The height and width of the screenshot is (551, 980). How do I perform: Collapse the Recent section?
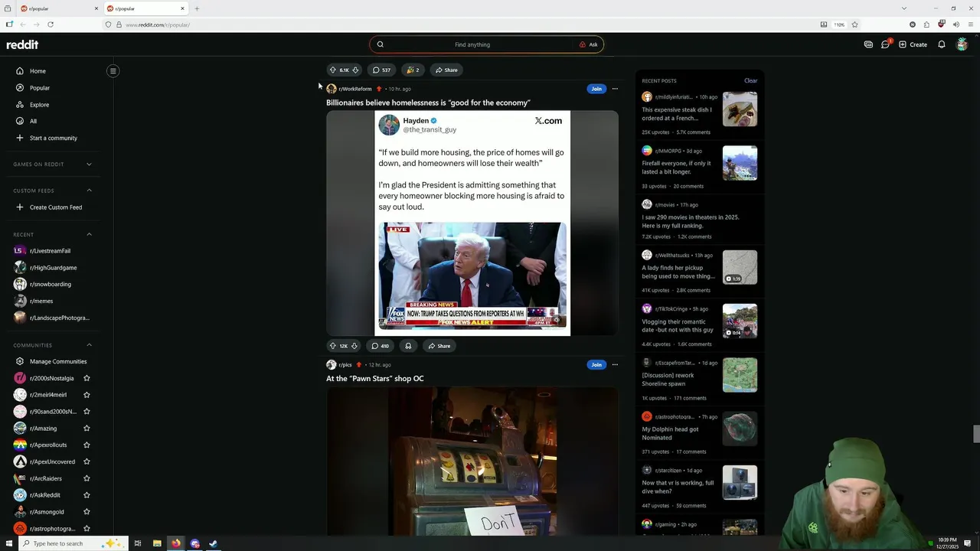tap(89, 234)
